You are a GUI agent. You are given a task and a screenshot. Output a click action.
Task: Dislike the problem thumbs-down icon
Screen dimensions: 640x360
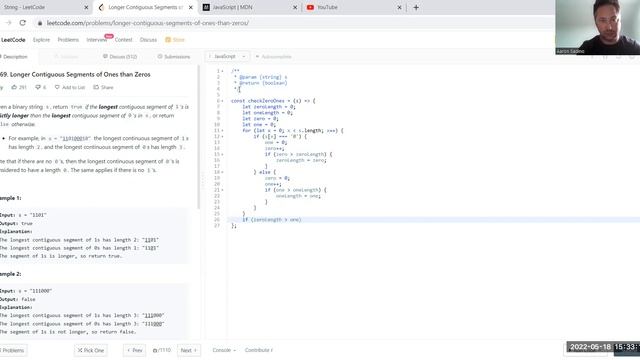(38, 87)
